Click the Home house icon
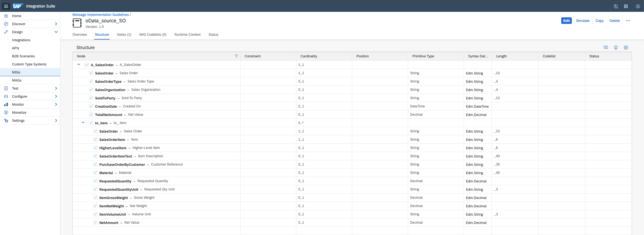Image resolution: width=644 pixels, height=235 pixels. (x=6, y=16)
